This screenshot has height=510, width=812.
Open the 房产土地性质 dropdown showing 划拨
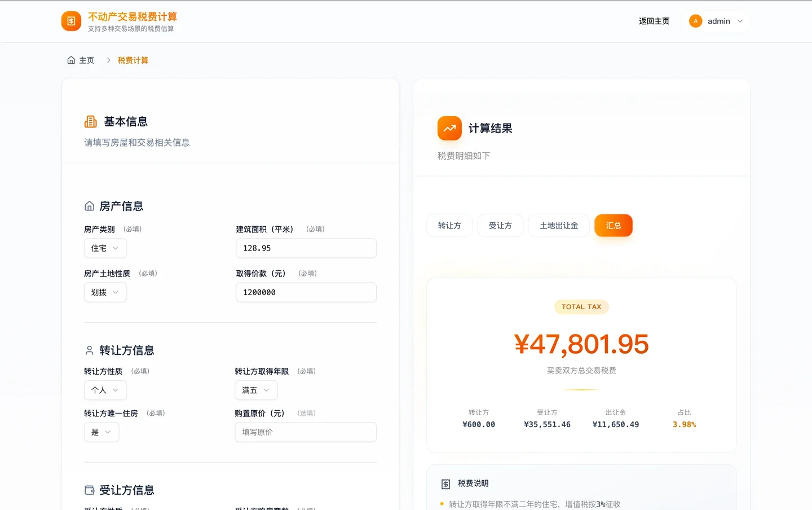click(x=105, y=292)
